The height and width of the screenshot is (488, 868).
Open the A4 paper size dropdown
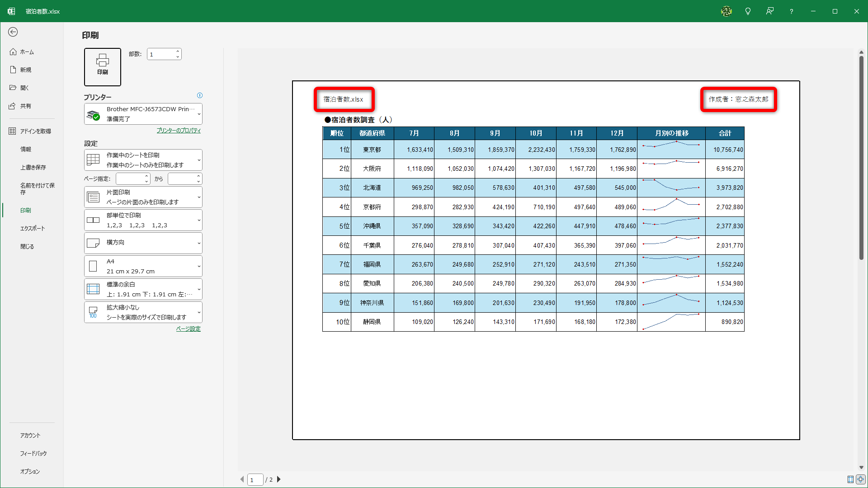[143, 266]
